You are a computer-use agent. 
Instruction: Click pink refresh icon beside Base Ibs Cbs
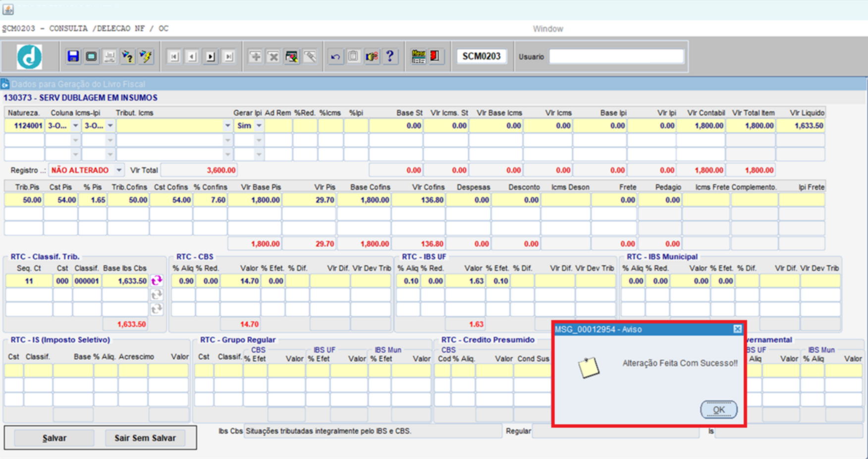[157, 281]
